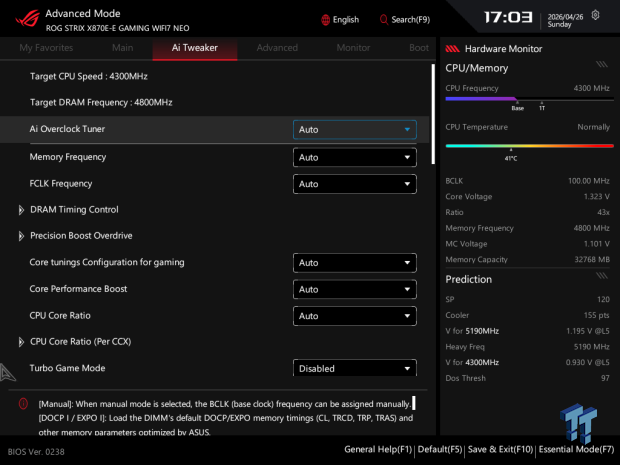Open the Turbo Game Mode dropdown
The image size is (620, 465).
coord(355,368)
